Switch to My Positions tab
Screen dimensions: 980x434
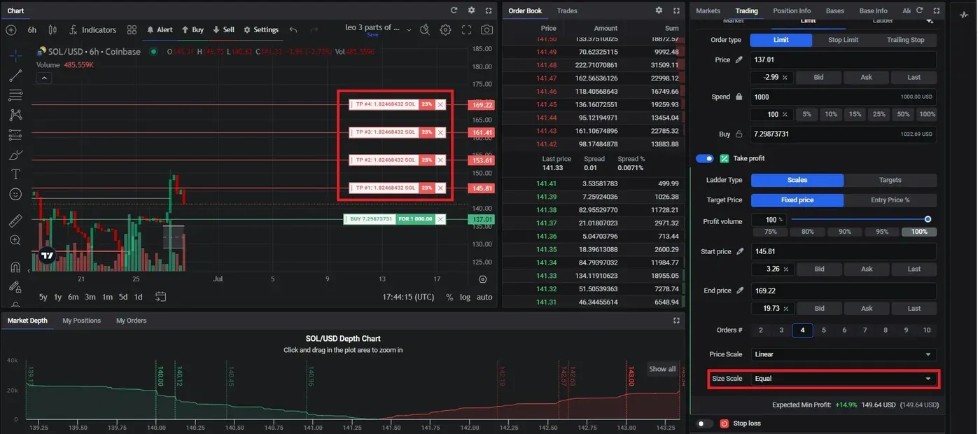click(81, 321)
